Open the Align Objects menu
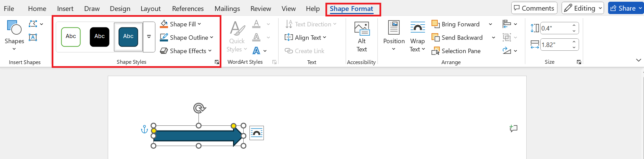The width and height of the screenshot is (644, 159). (x=510, y=24)
